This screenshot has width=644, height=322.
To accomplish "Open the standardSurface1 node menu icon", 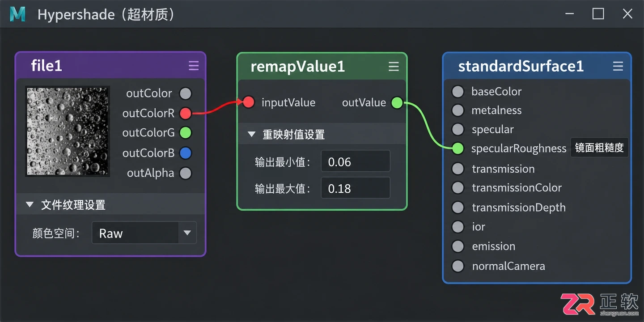I will click(618, 67).
